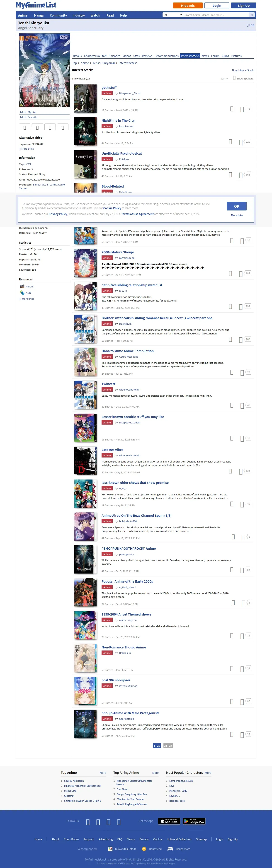Click Add to My List
272x868 pixels.
[x=28, y=112]
